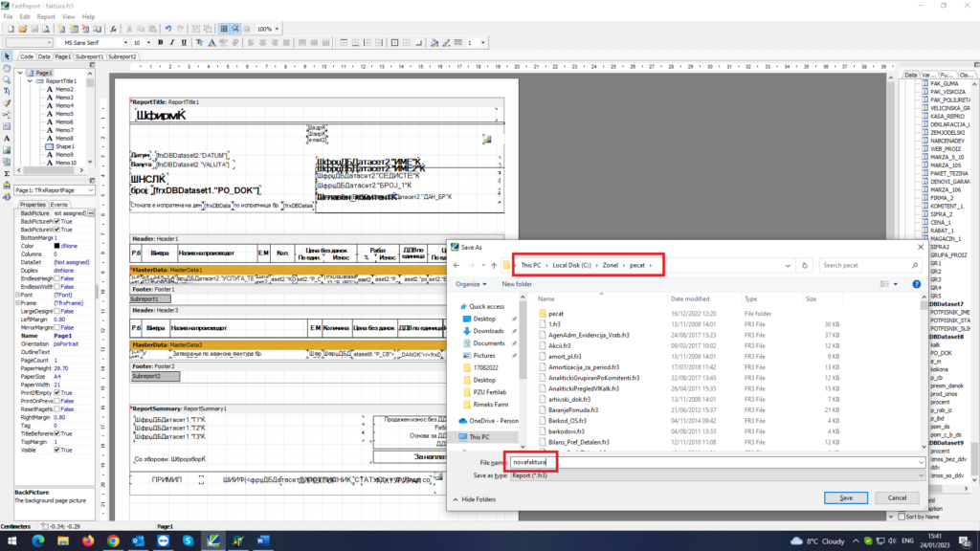Click the New report icon in the toolbar

pyautogui.click(x=11, y=29)
